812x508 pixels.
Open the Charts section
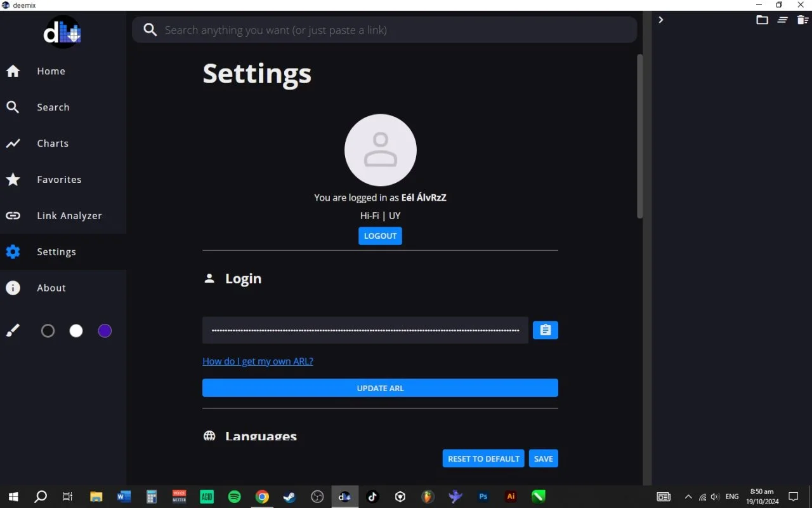pos(63,144)
